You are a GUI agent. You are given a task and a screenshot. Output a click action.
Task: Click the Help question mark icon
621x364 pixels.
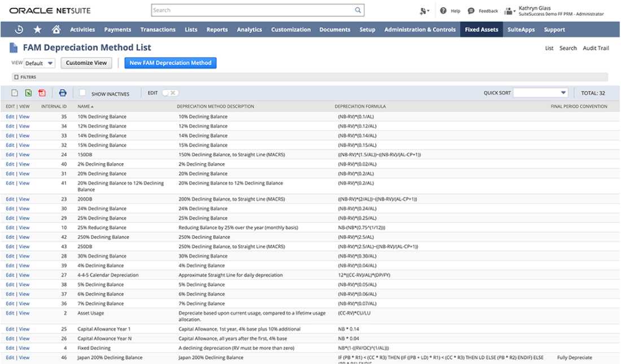443,11
